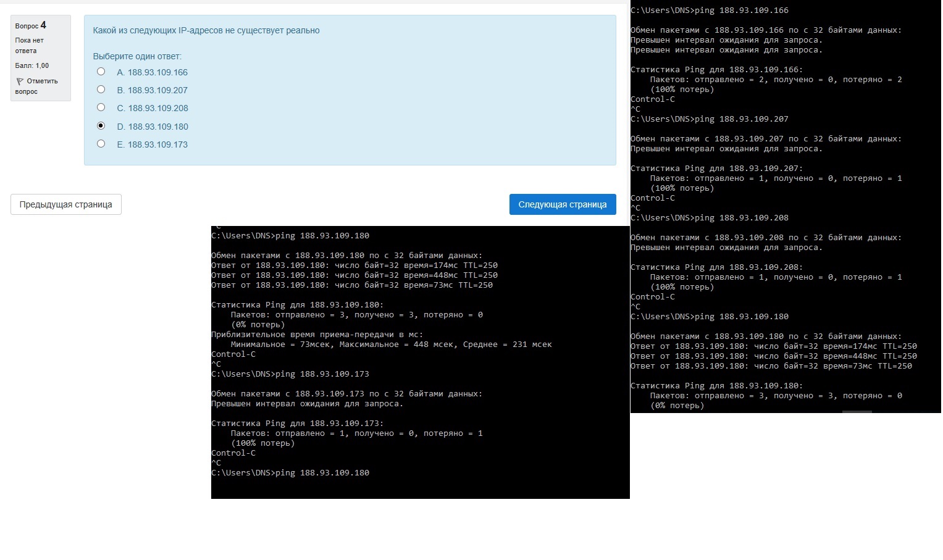This screenshot has width=943, height=560.
Task: Click the 'Отметить вопрос' link
Action: point(36,86)
